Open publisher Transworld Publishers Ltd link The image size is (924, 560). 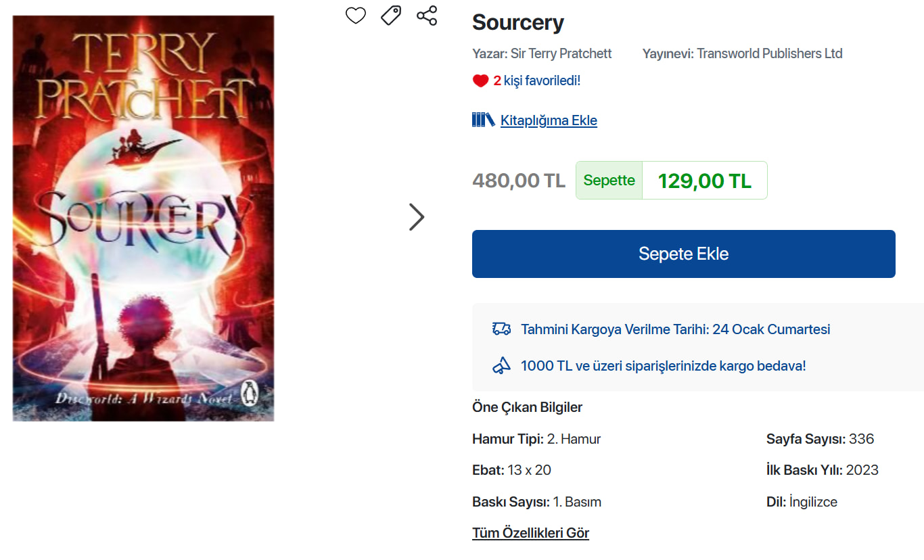pyautogui.click(x=769, y=53)
